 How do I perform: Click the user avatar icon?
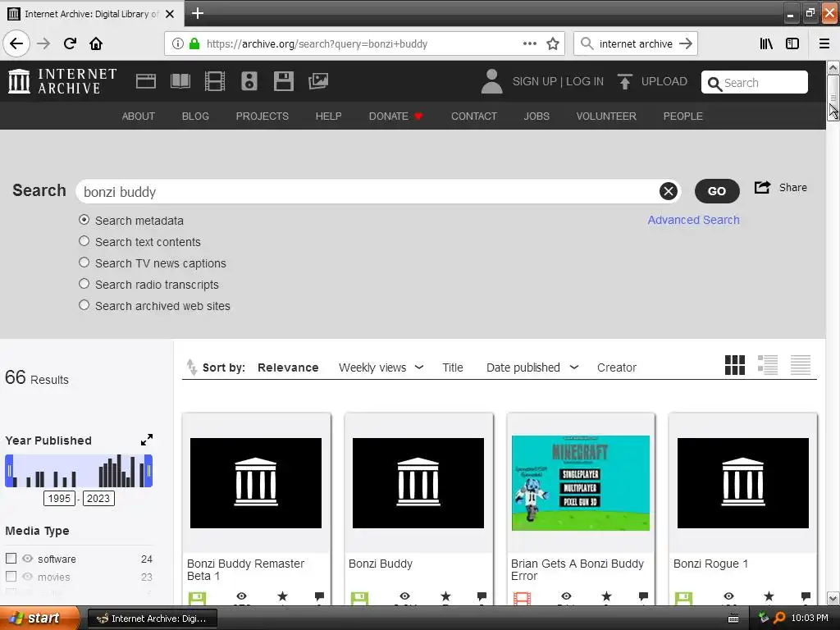click(x=491, y=81)
